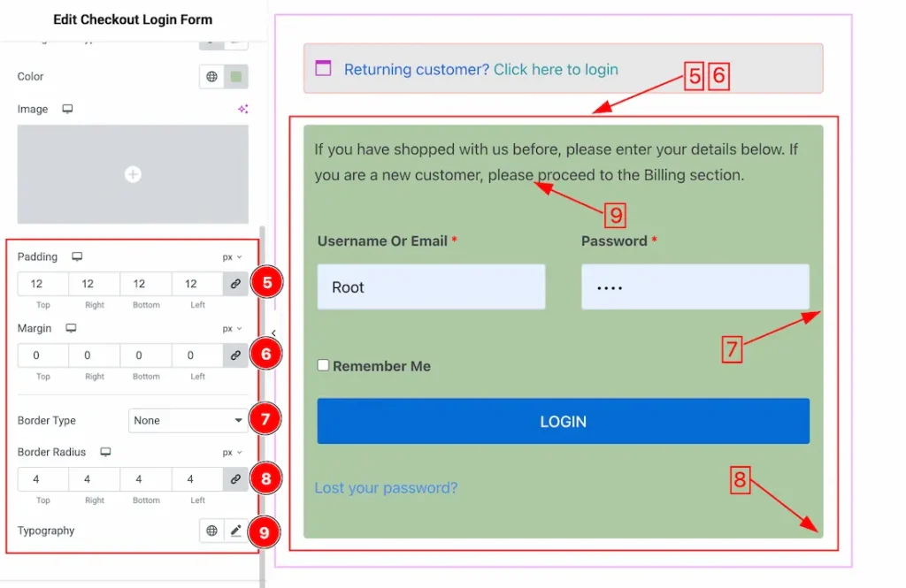The height and width of the screenshot is (588, 906).
Task: Toggle the Border Radius linked values icon
Action: (x=235, y=479)
